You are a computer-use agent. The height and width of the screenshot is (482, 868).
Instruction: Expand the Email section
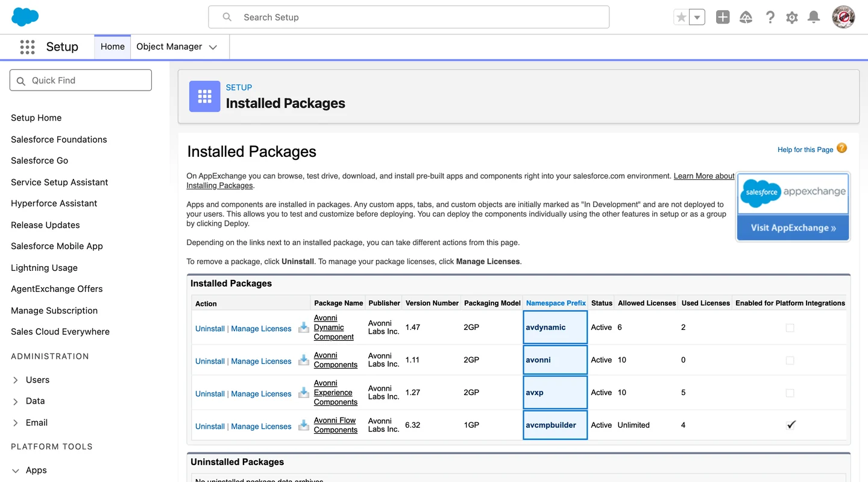pyautogui.click(x=16, y=423)
